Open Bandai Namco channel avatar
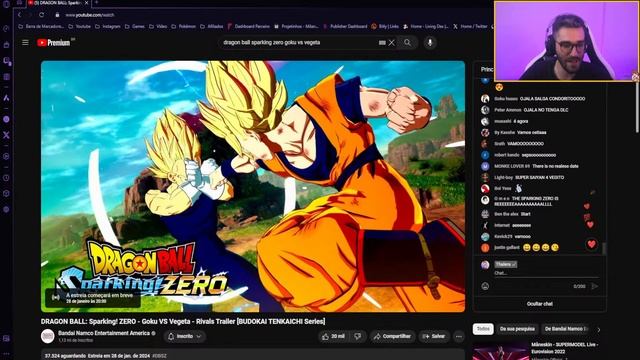Viewport: 640px width, 360px height. pyautogui.click(x=48, y=336)
